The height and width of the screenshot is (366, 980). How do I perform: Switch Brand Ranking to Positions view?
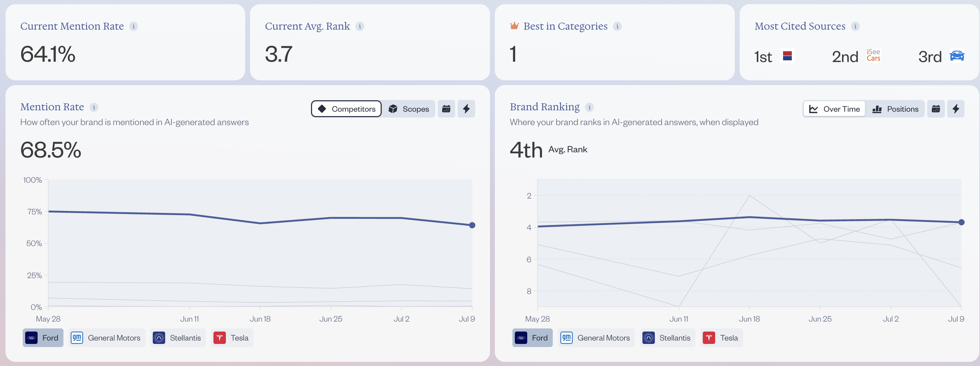tap(895, 109)
